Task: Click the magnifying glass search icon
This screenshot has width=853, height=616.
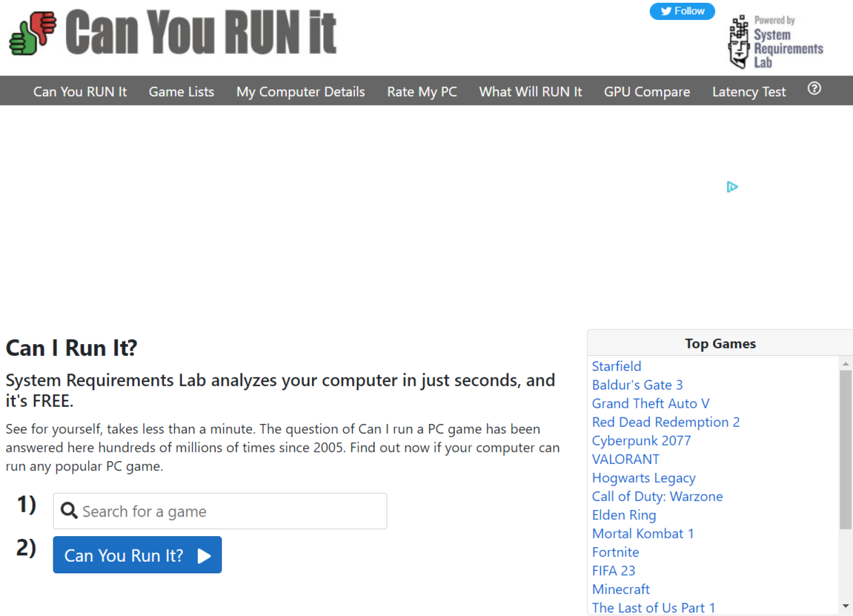Action: [x=69, y=511]
